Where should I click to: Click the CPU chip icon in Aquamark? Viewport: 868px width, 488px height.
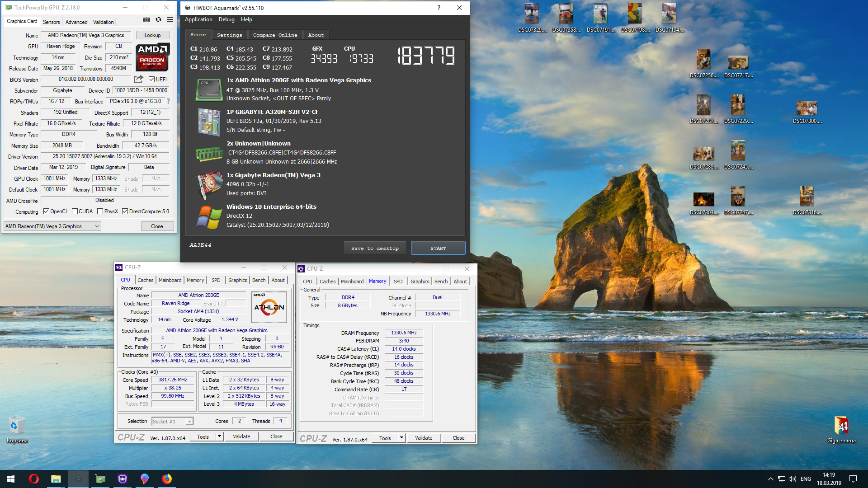point(208,89)
